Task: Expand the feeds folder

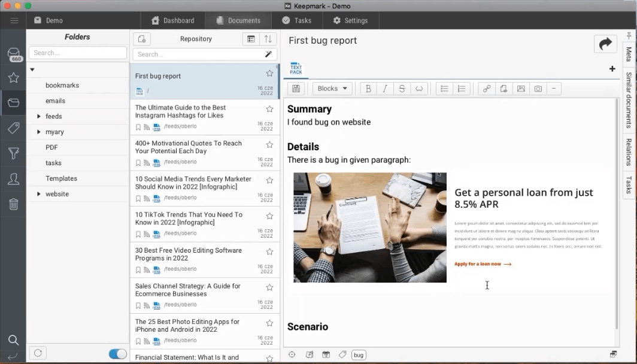Action: 39,116
